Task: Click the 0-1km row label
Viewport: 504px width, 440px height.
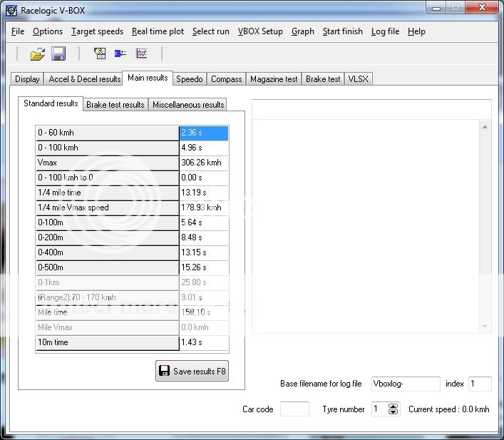Action: pyautogui.click(x=107, y=282)
